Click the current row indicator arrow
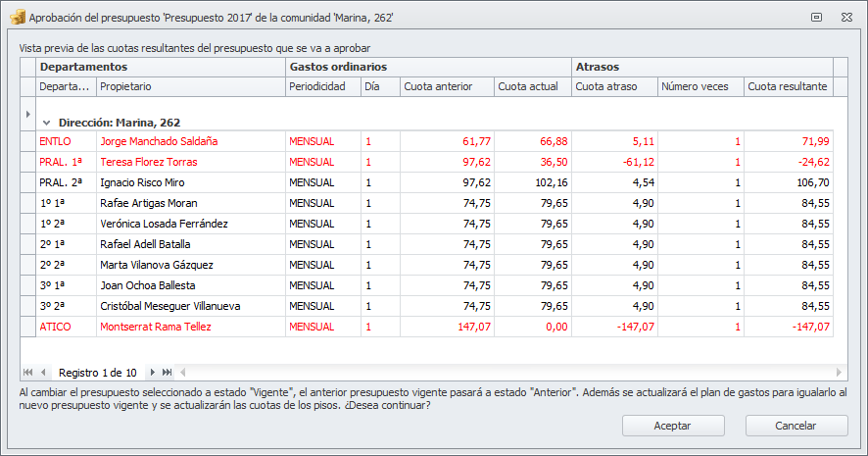The width and height of the screenshot is (868, 456). point(28,114)
